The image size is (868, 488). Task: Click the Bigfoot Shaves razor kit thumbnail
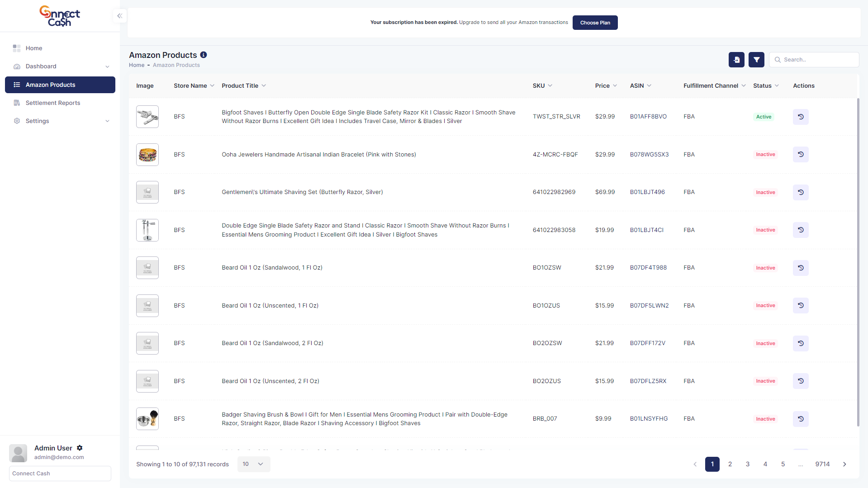point(147,117)
